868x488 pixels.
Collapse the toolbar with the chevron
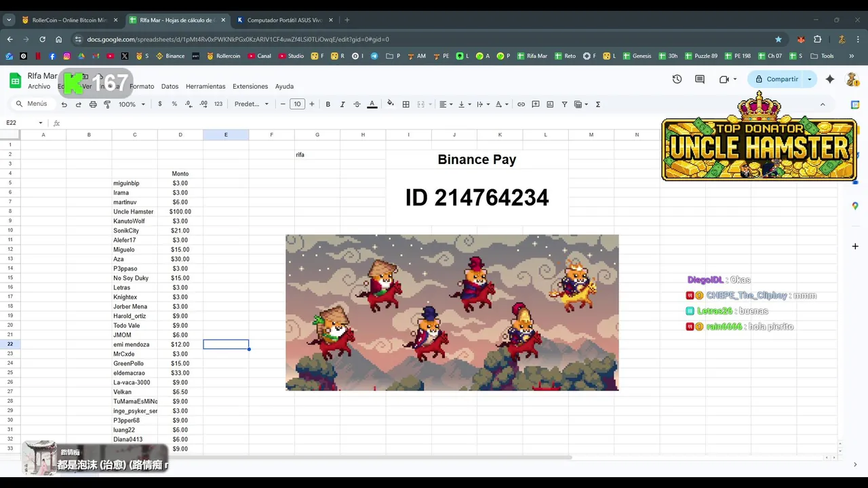(x=823, y=104)
